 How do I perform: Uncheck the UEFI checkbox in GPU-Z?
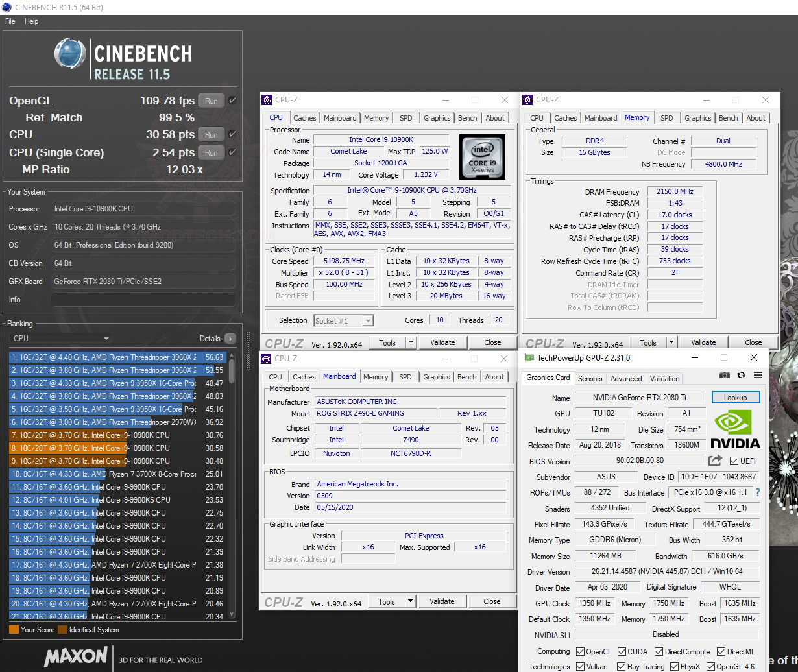point(734,461)
